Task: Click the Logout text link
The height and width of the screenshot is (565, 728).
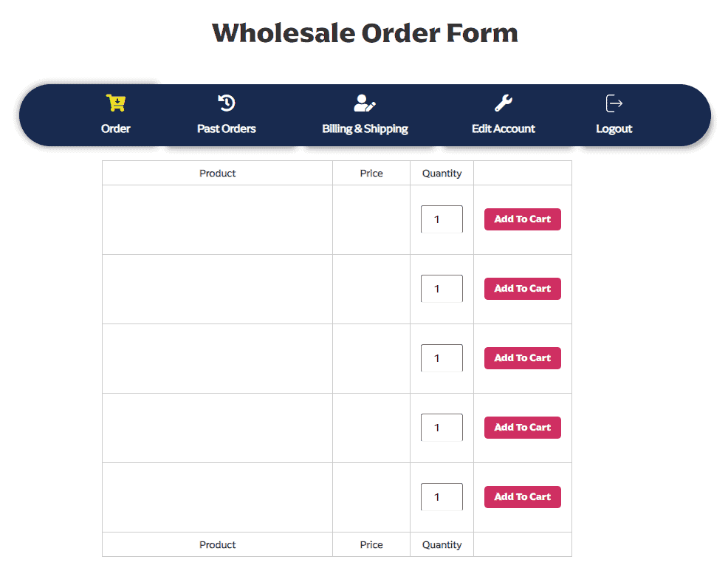Action: coord(614,129)
